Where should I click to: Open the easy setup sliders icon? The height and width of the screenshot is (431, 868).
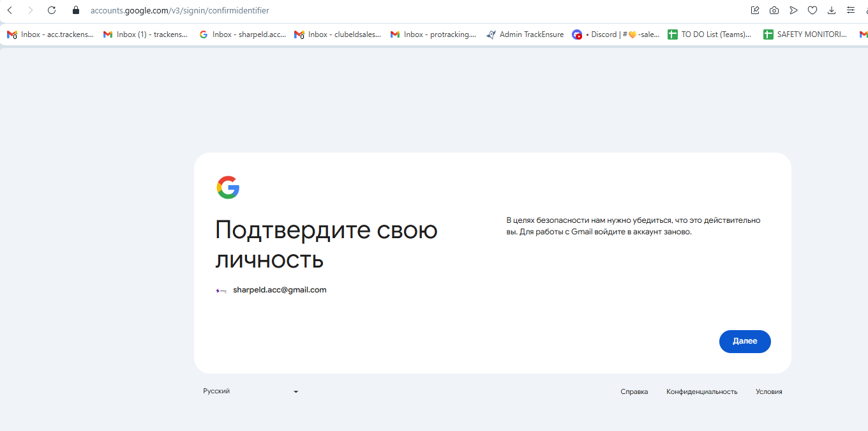pos(851,10)
